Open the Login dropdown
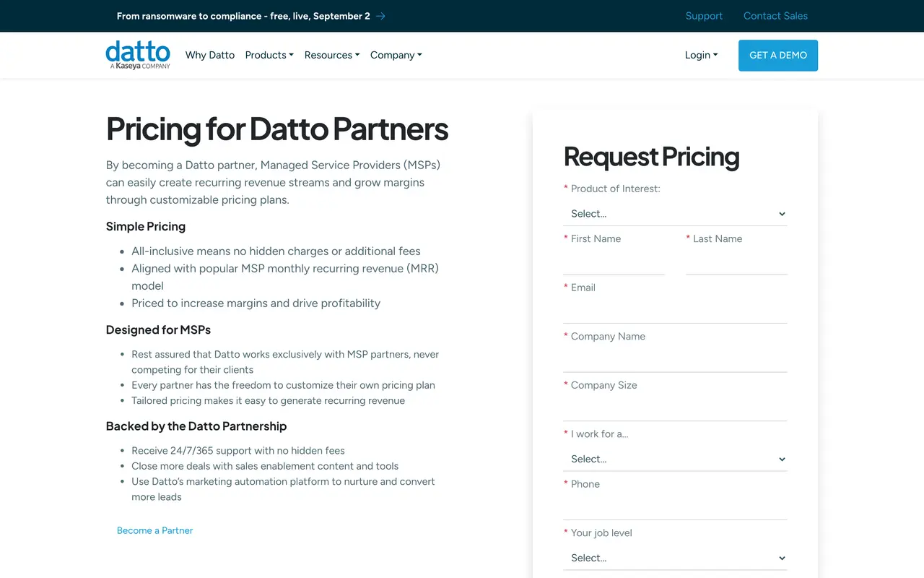 click(702, 55)
